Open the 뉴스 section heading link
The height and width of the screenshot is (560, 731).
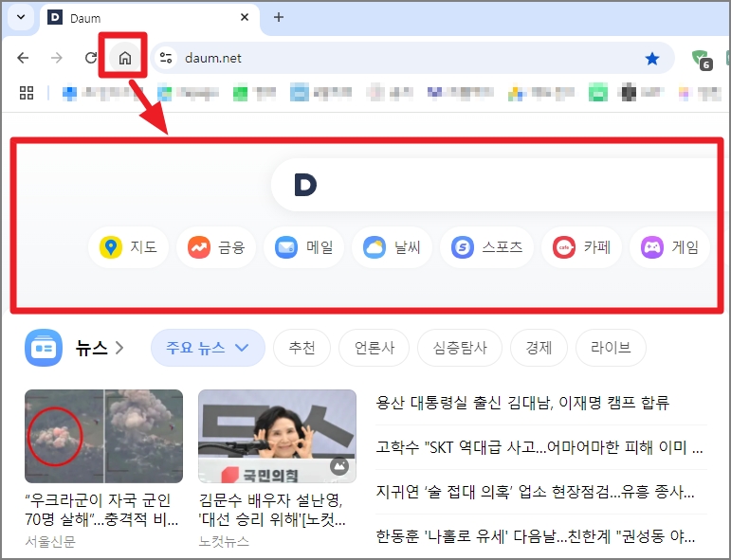(x=100, y=348)
